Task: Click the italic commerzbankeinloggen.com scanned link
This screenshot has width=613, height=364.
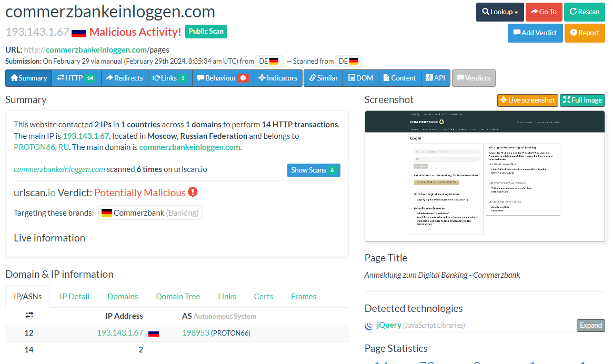Action: point(59,169)
